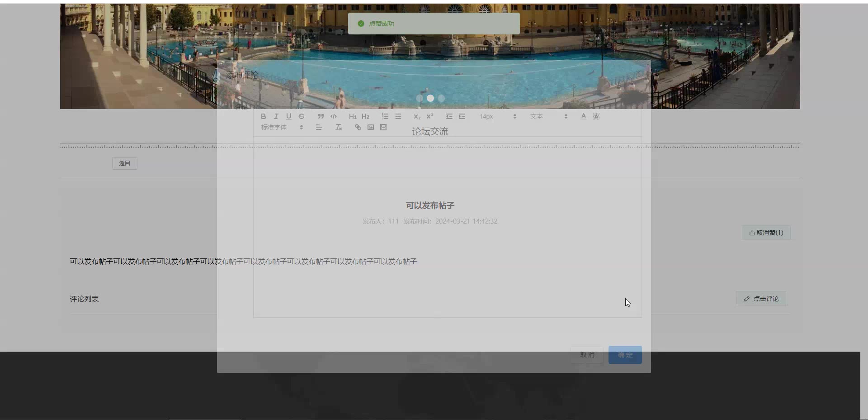Open the 文本 header style dropdown

(x=548, y=116)
